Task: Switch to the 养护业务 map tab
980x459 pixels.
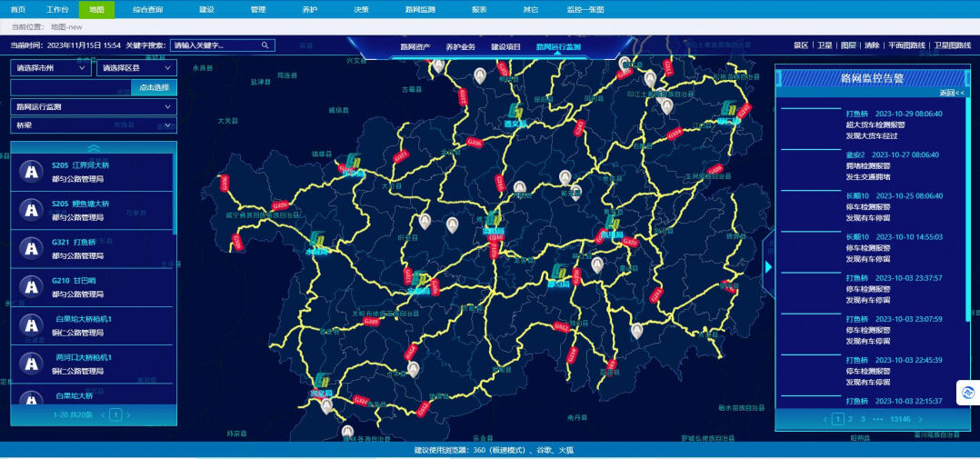Action: [x=461, y=47]
